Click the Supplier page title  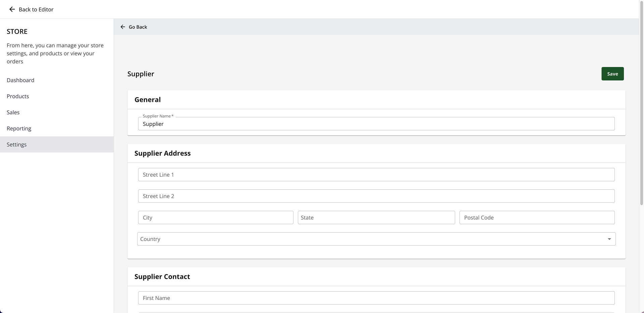[141, 74]
